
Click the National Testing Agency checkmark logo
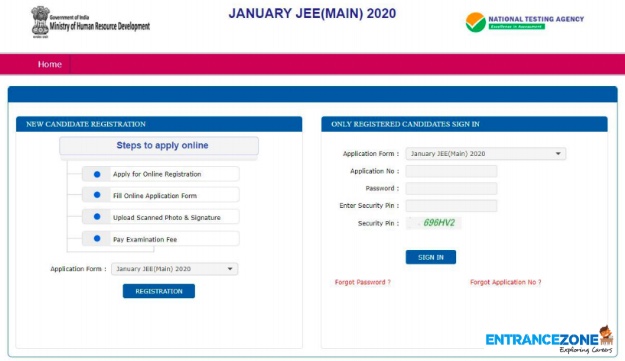[x=476, y=22]
